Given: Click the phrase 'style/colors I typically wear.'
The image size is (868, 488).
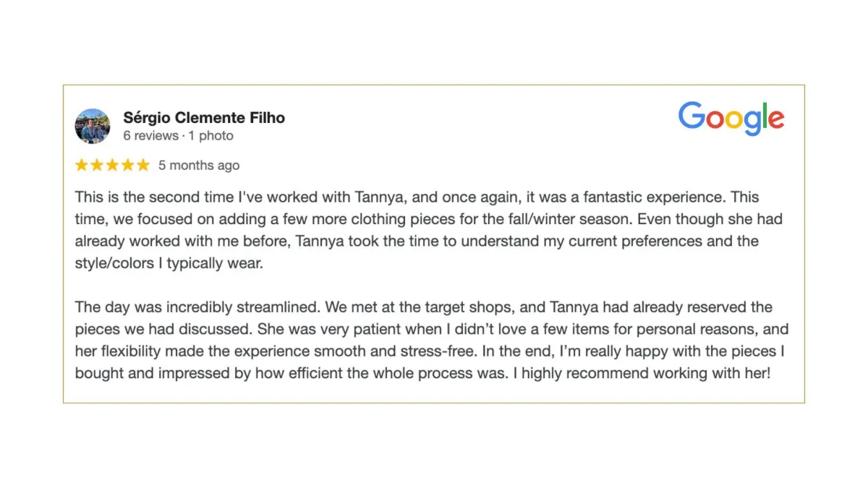Looking at the screenshot, I should pos(169,264).
